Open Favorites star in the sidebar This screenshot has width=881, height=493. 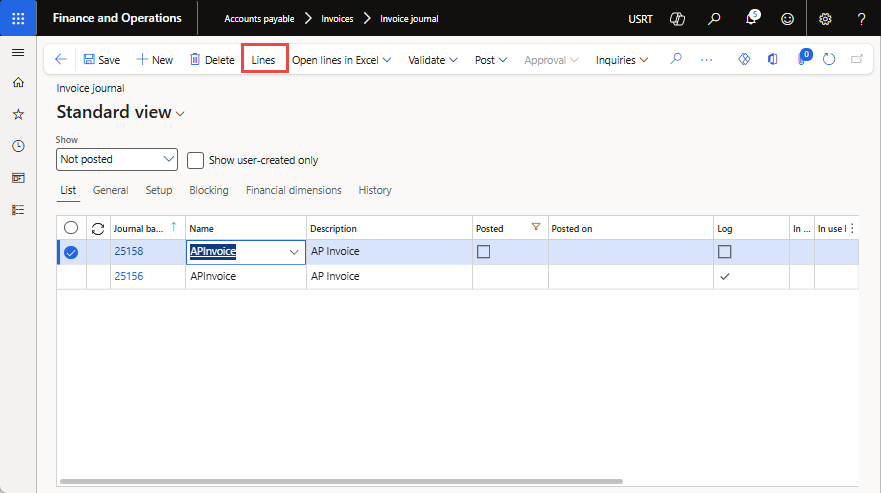[18, 115]
